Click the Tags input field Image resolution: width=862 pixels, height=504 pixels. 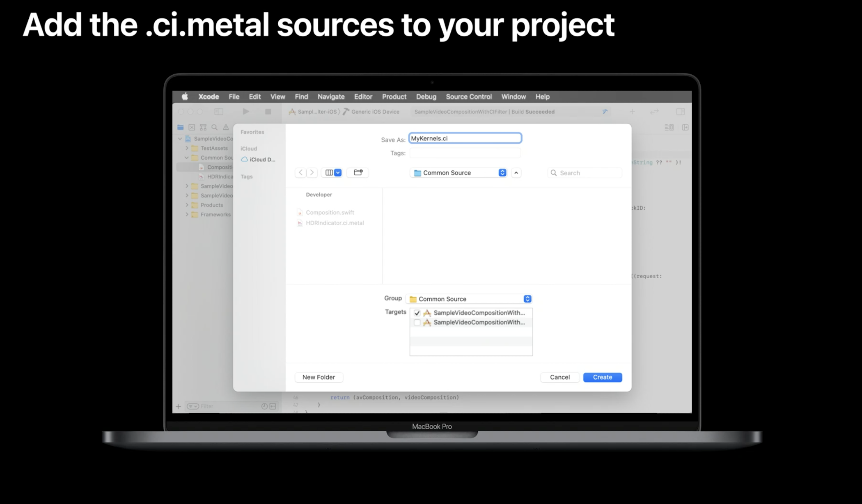(465, 153)
